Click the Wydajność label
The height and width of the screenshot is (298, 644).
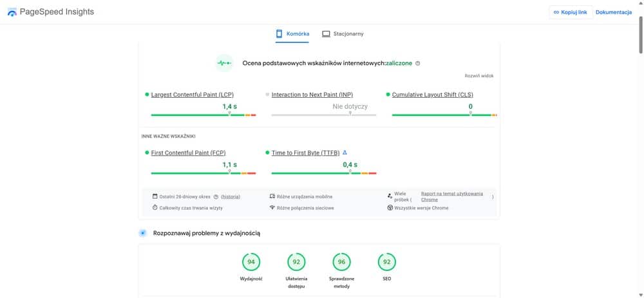(251, 279)
